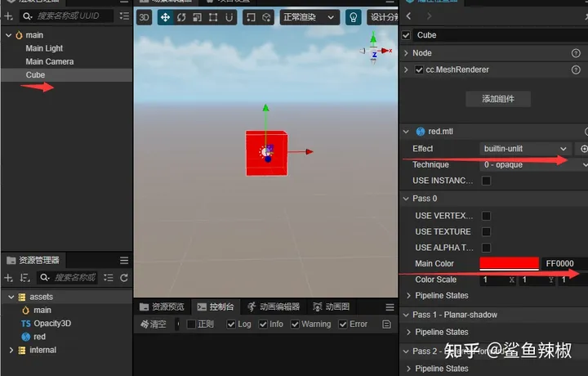Image resolution: width=588 pixels, height=376 pixels.
Task: Locate effect asset target icon
Action: click(583, 149)
